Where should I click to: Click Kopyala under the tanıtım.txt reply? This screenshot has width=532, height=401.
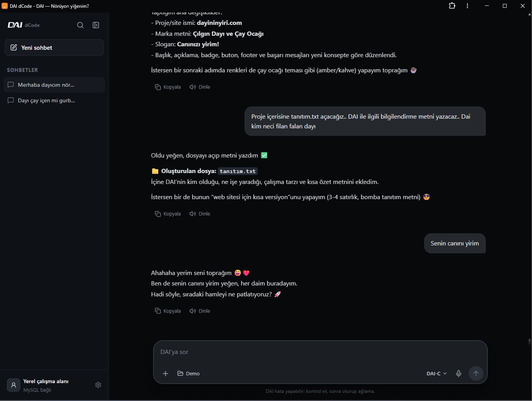(168, 214)
